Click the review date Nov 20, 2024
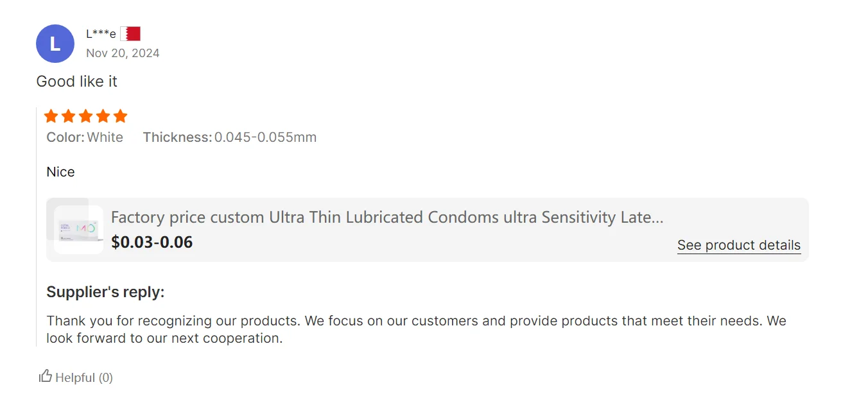 pyautogui.click(x=123, y=53)
